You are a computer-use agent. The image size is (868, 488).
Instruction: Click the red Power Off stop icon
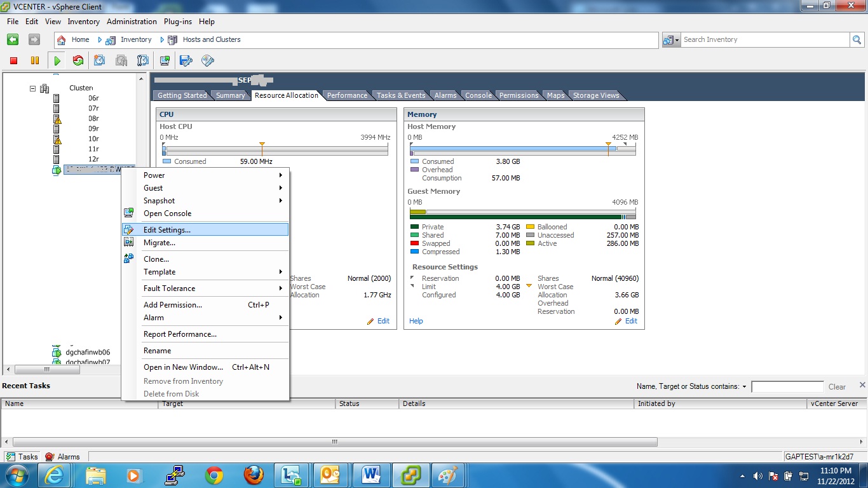point(13,60)
